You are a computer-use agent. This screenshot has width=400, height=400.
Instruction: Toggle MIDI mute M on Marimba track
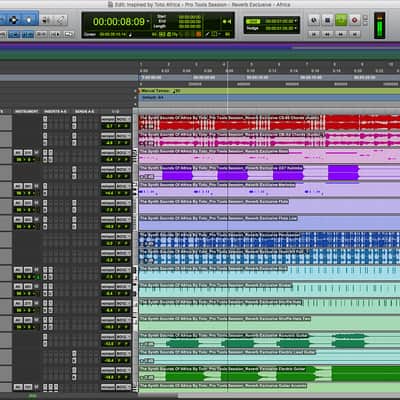tap(36, 186)
